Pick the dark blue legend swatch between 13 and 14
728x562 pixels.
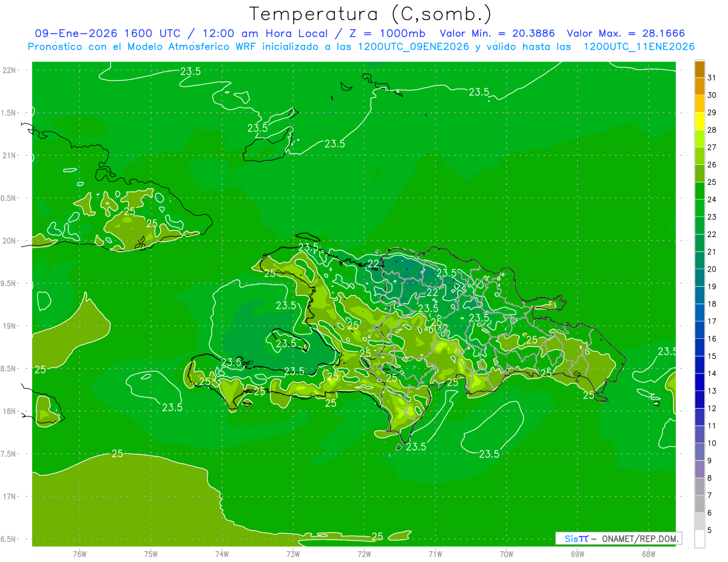click(x=699, y=383)
